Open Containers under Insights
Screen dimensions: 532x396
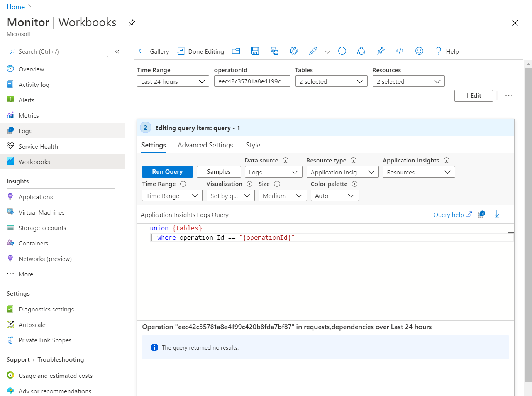click(63, 243)
